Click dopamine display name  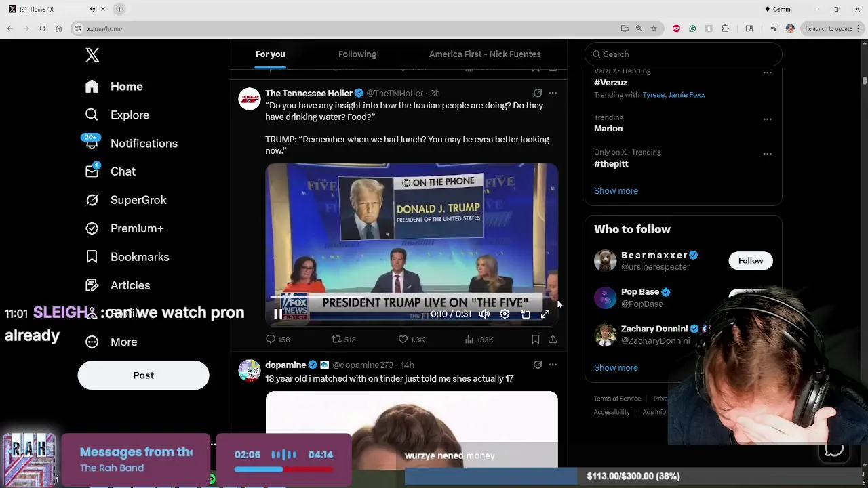click(x=285, y=365)
